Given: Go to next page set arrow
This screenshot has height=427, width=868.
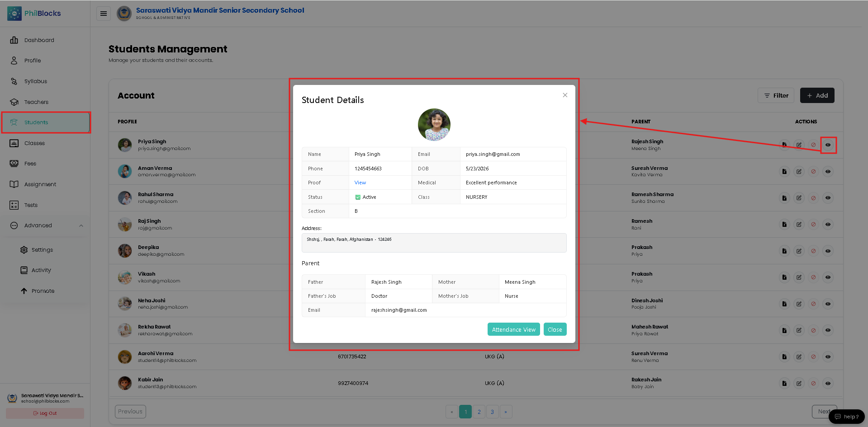Looking at the screenshot, I should pos(506,412).
